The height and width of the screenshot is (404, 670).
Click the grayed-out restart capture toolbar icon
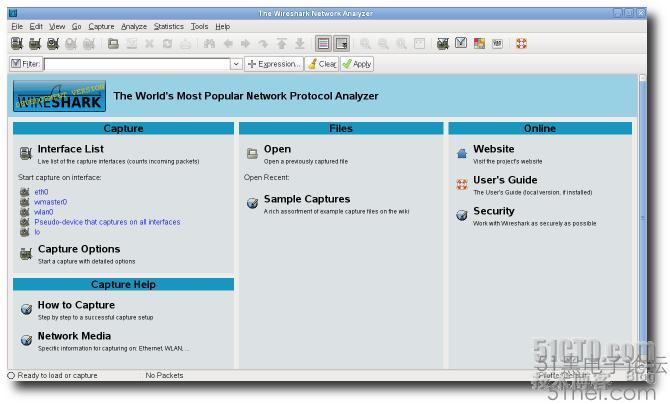pos(89,43)
